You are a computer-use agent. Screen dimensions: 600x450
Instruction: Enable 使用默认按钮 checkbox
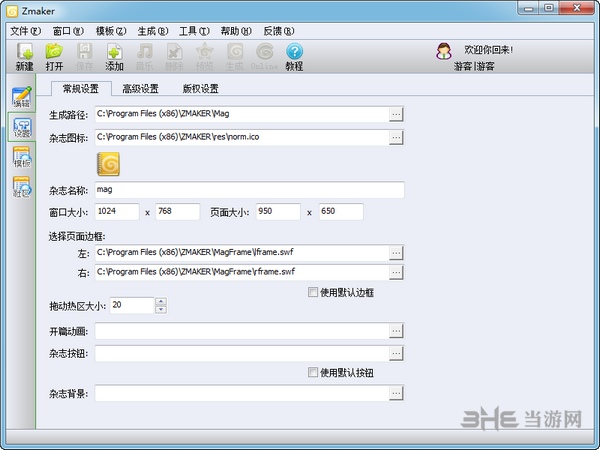click(313, 372)
